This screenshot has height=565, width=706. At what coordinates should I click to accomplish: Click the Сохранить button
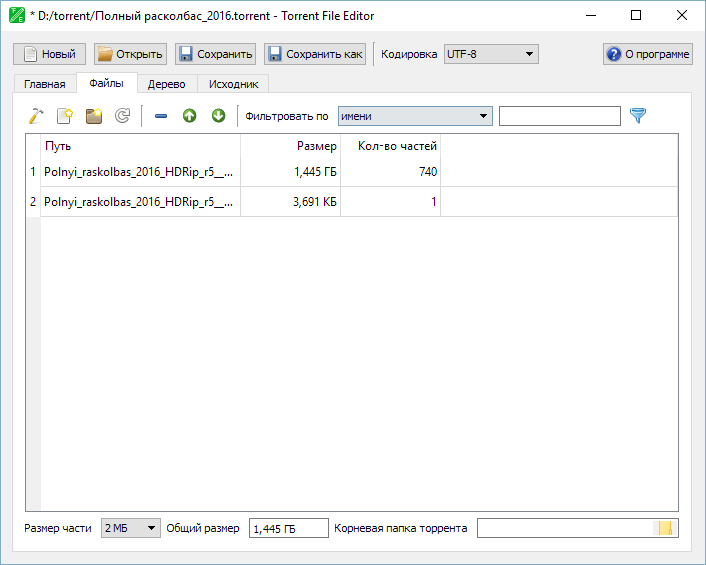tap(216, 54)
